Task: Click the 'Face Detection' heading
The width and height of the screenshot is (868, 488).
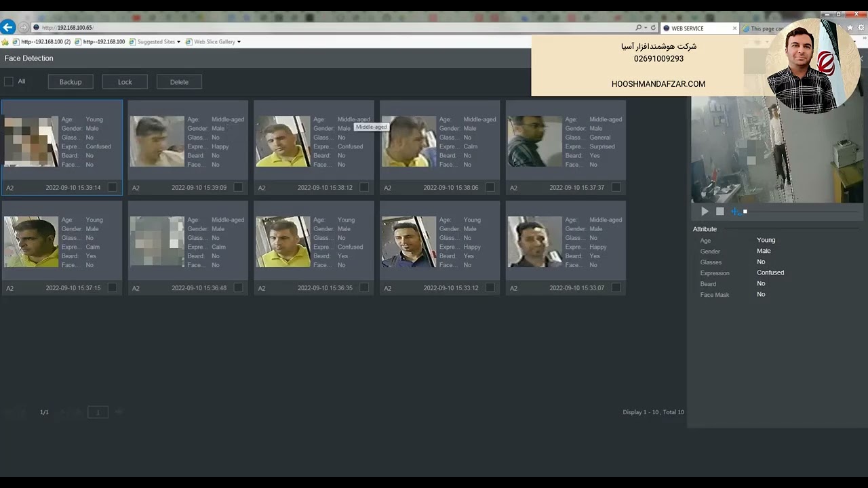Action: pyautogui.click(x=28, y=58)
